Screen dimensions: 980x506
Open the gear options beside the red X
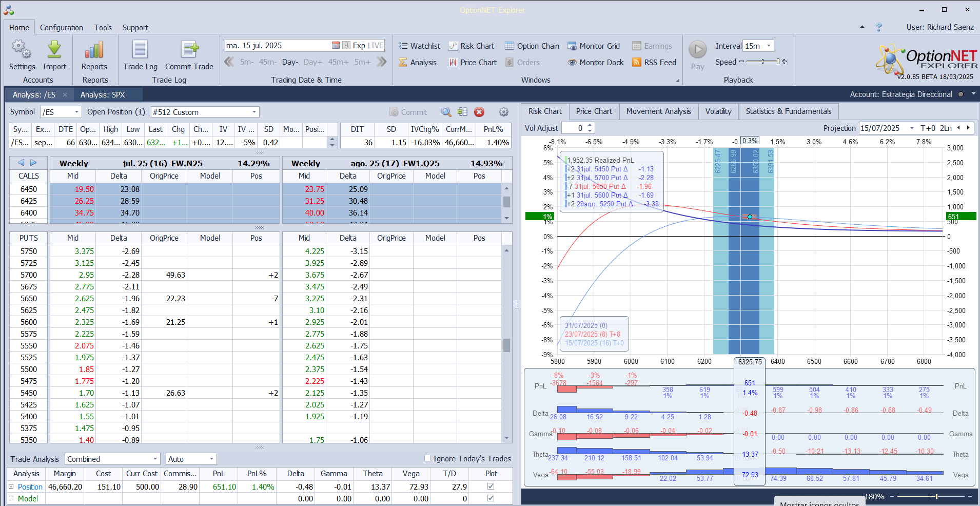[504, 112]
